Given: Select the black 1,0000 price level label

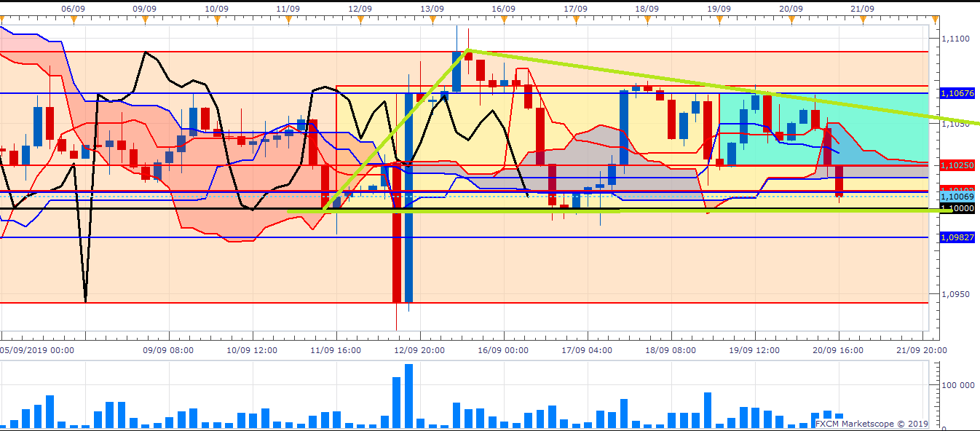Looking at the screenshot, I should pyautogui.click(x=957, y=208).
